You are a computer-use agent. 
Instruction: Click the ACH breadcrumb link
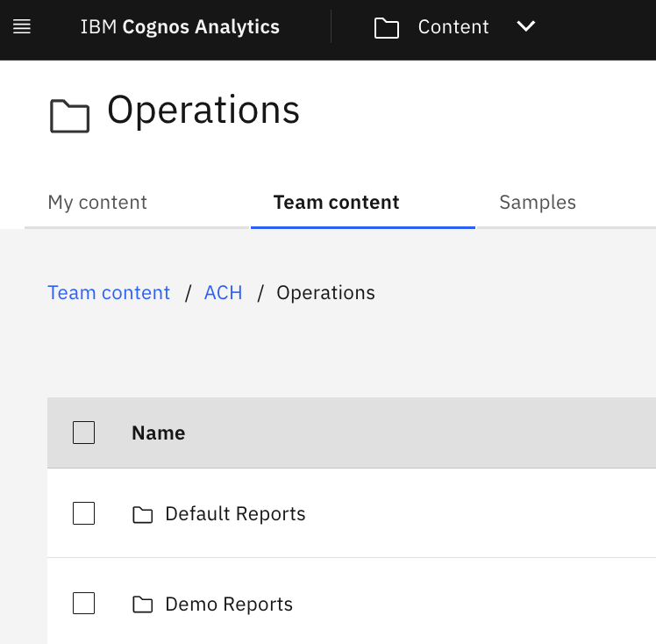click(x=223, y=293)
